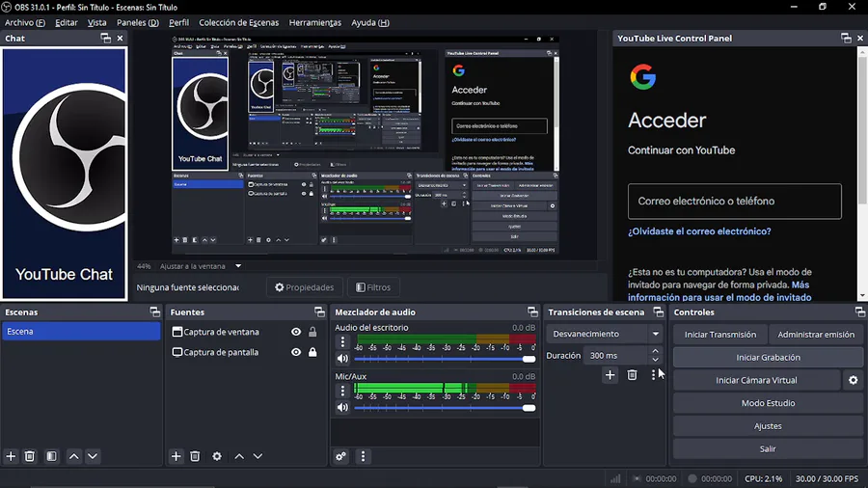
Task: Open Colección de Escenas menu
Action: pyautogui.click(x=238, y=23)
